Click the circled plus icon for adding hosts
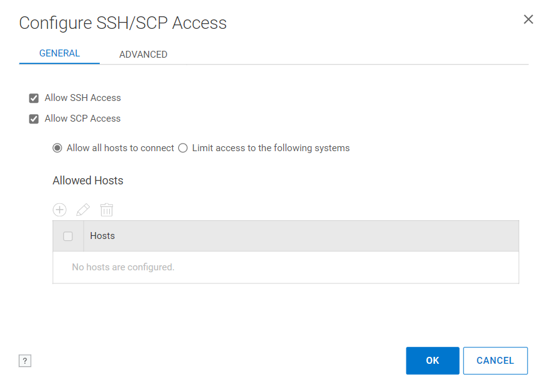The width and height of the screenshot is (545, 392). pos(59,209)
